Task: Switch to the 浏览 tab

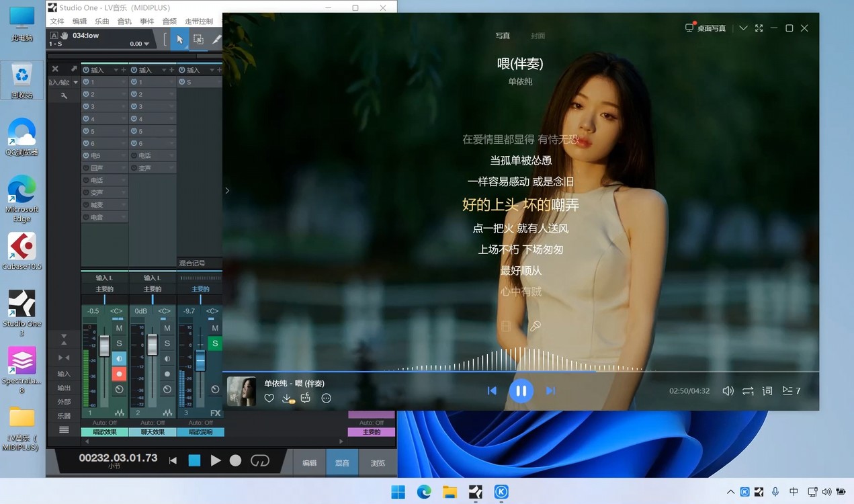Action: click(378, 463)
